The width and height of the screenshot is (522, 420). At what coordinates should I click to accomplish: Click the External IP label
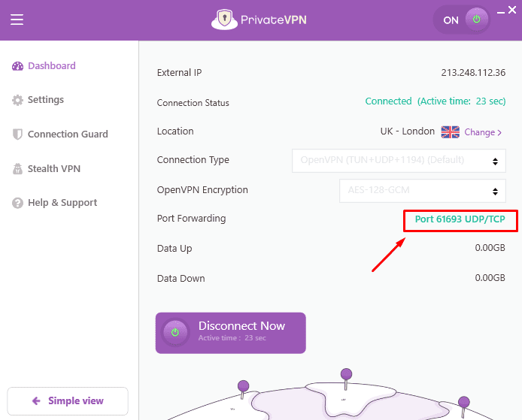coord(179,72)
